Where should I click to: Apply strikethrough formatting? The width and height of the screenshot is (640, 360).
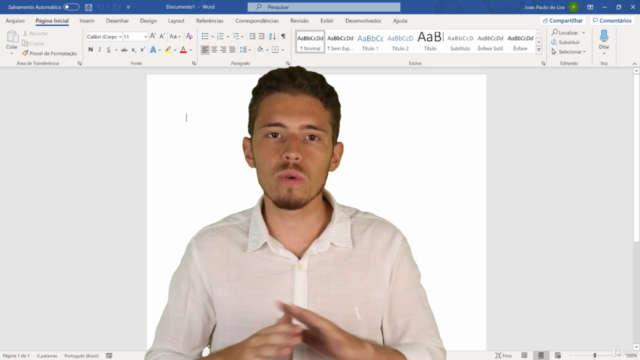[x=124, y=50]
